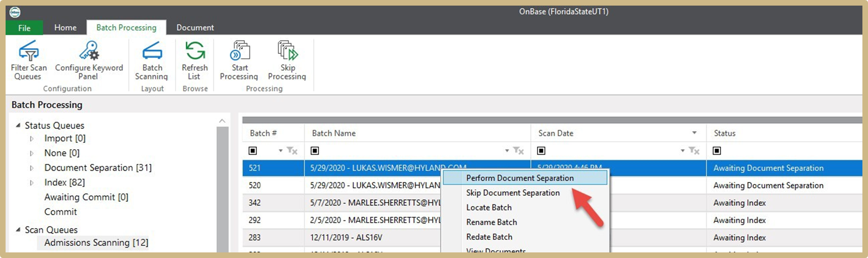Expand the Index [82] queue
Viewport: 868px width, 258px height.
pos(32,183)
